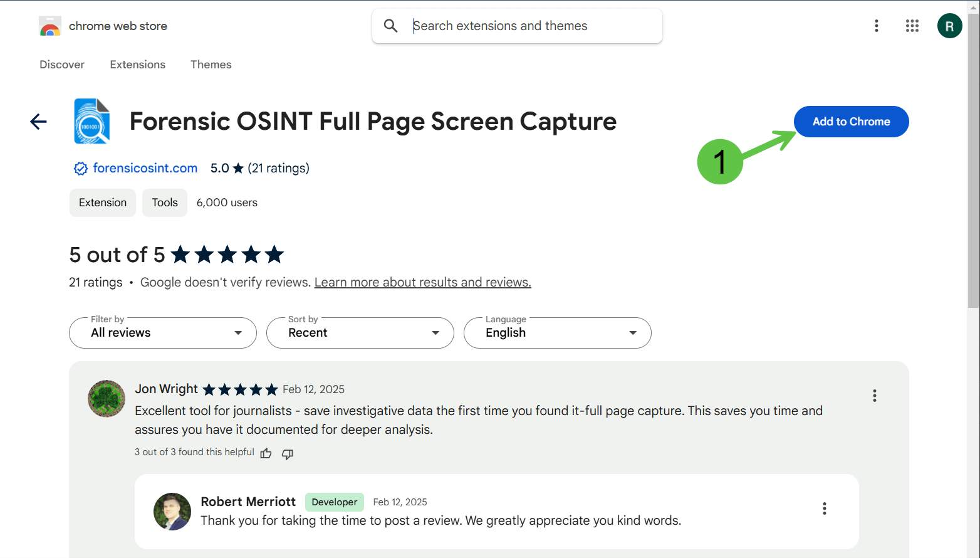
Task: Click the Tools category chip
Action: (x=165, y=203)
